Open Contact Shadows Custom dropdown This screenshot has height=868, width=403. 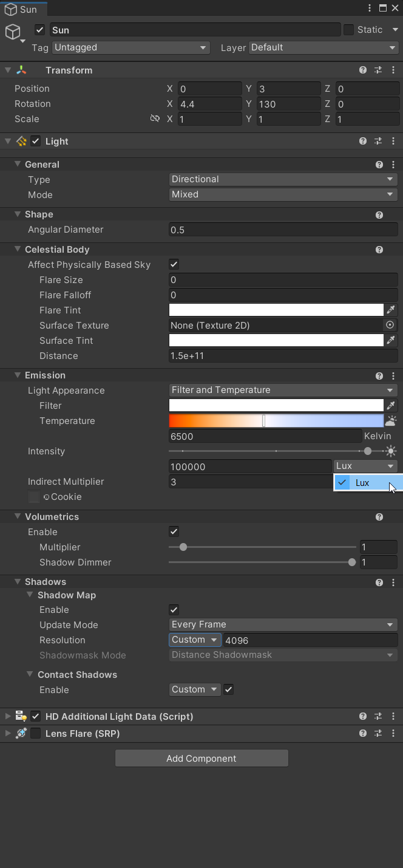click(195, 689)
